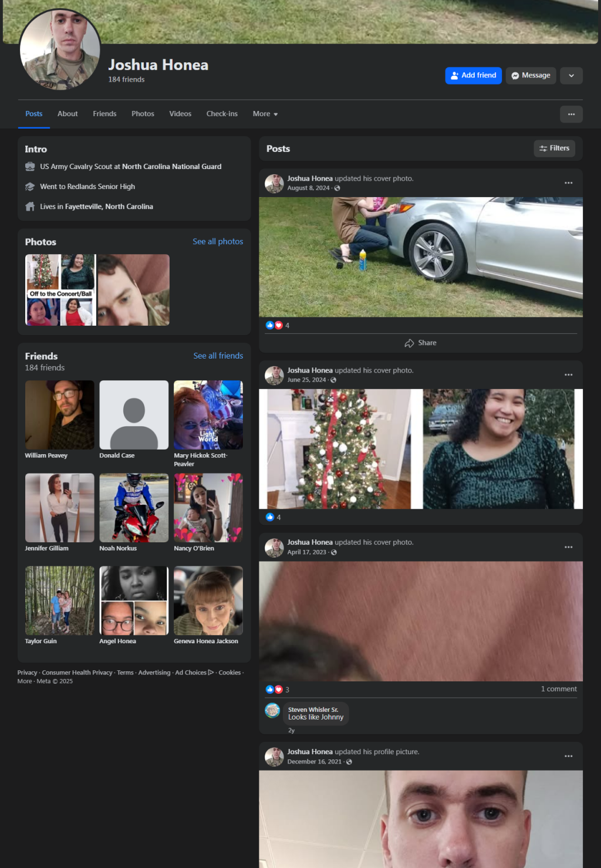
Task: Click three-dot menu on December 16 post
Action: click(x=568, y=756)
